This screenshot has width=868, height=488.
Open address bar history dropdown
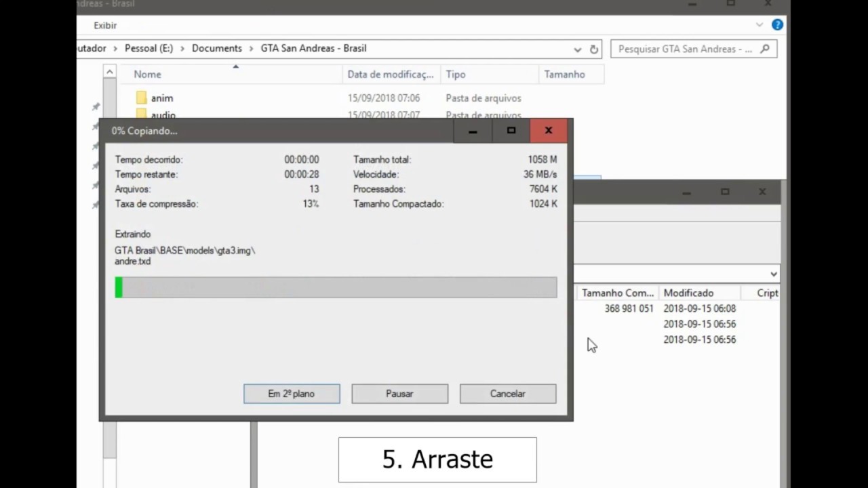click(x=578, y=49)
